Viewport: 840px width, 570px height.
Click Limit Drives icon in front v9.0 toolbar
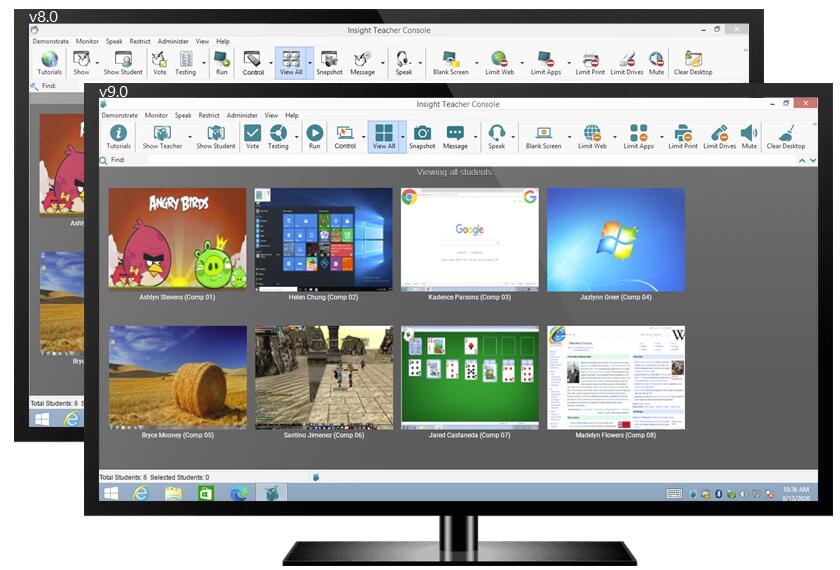tap(719, 134)
